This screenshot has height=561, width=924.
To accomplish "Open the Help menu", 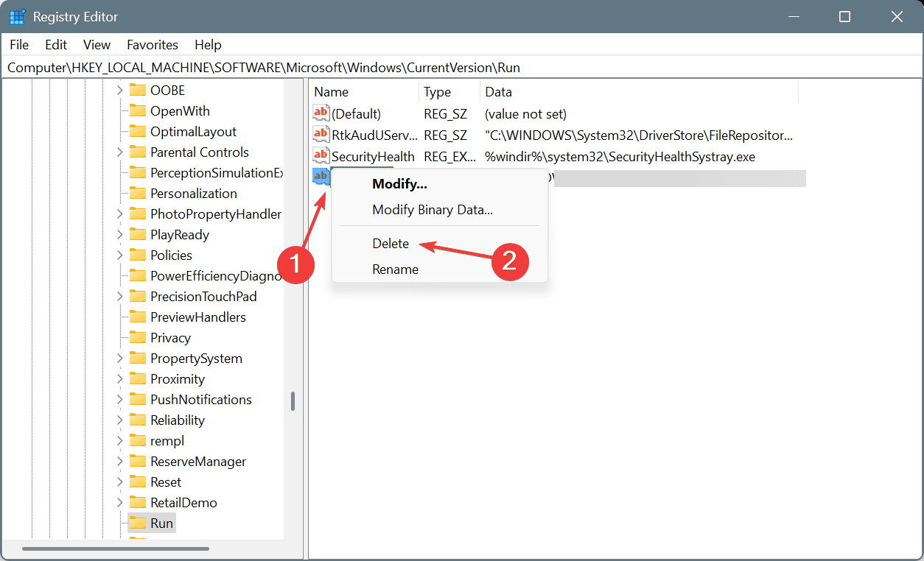I will coord(208,45).
